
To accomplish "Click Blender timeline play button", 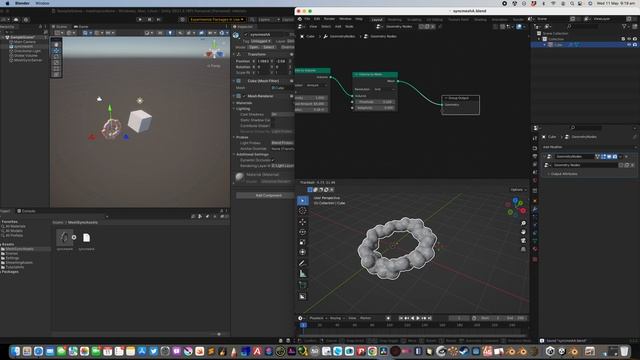I will 418,318.
